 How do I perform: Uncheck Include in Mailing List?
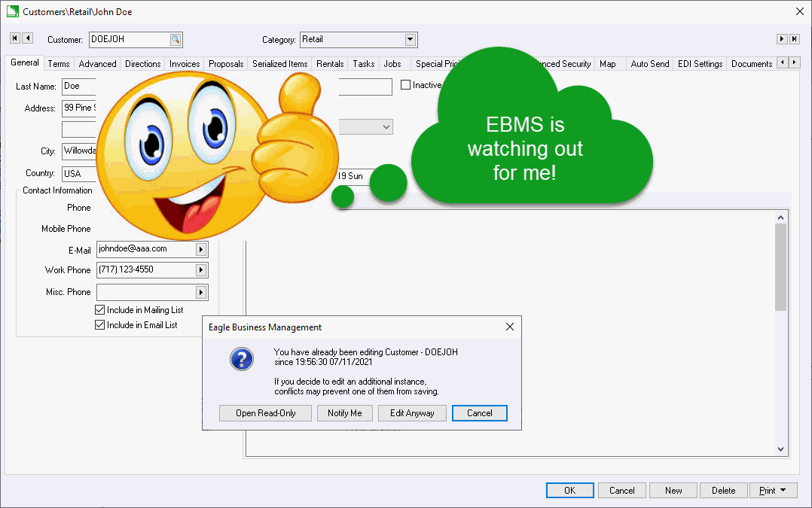(x=100, y=310)
